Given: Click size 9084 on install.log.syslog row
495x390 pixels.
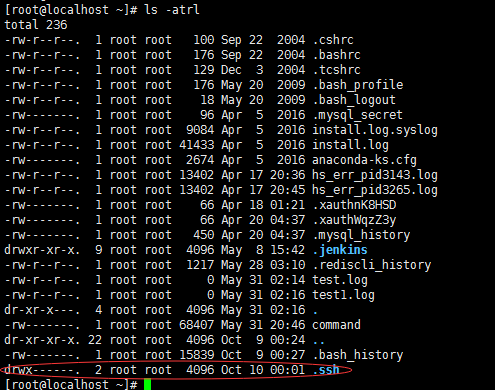Looking at the screenshot, I should (200, 130).
